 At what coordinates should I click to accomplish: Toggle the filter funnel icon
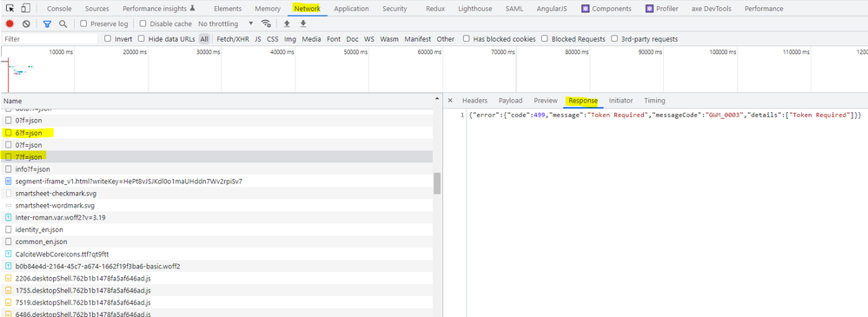(47, 23)
